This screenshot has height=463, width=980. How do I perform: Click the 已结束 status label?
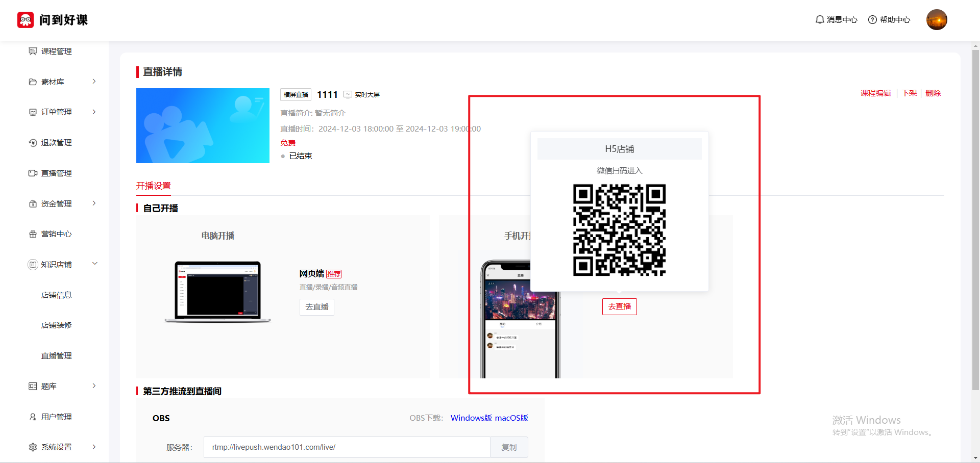(x=301, y=156)
